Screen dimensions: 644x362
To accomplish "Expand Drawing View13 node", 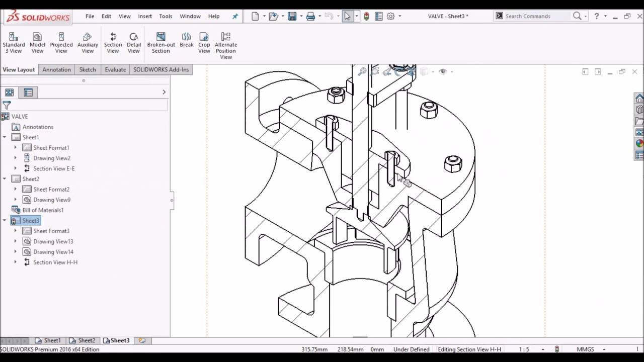I will pyautogui.click(x=15, y=242).
